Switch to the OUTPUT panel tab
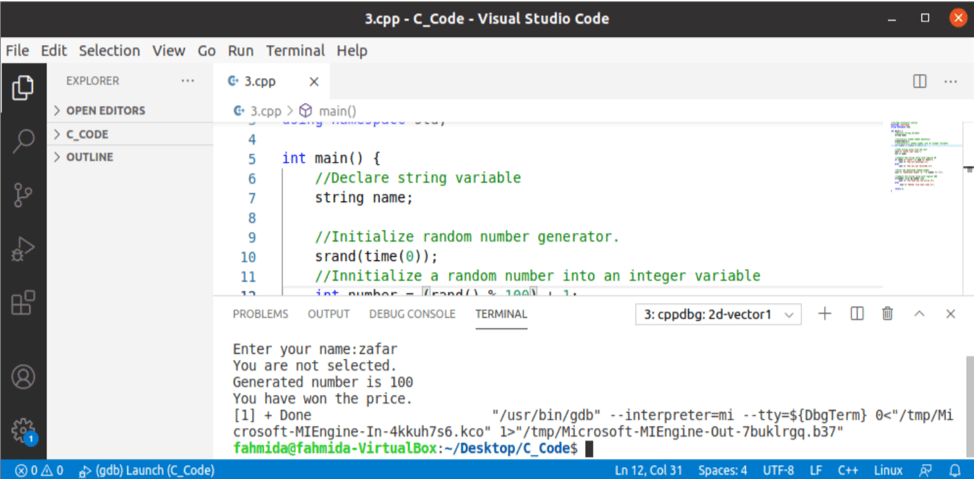Screen dimensions: 974x479 pyautogui.click(x=329, y=314)
